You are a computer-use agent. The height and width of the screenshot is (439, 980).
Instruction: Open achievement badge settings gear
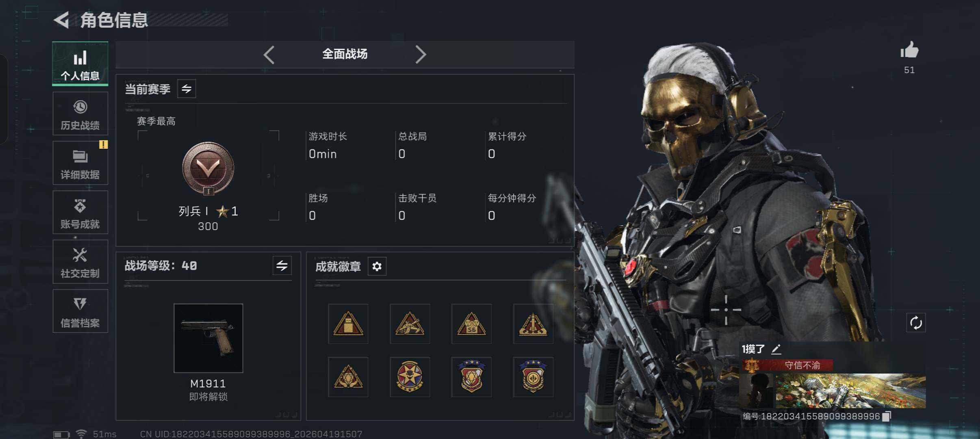[377, 267]
